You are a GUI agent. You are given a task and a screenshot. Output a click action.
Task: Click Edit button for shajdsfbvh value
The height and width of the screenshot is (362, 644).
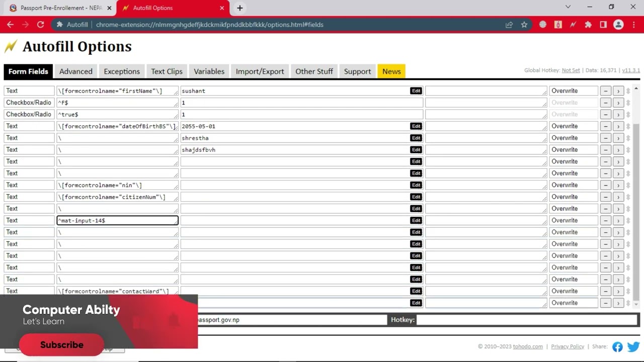pos(416,150)
